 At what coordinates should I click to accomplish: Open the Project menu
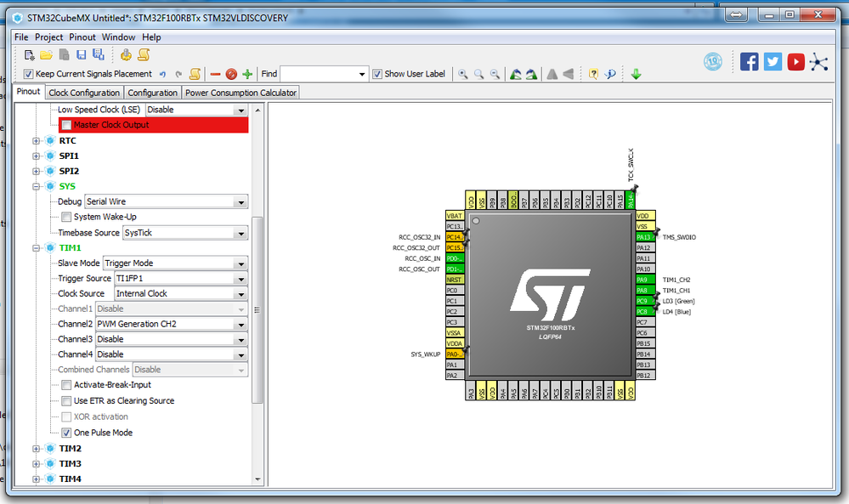click(x=48, y=37)
